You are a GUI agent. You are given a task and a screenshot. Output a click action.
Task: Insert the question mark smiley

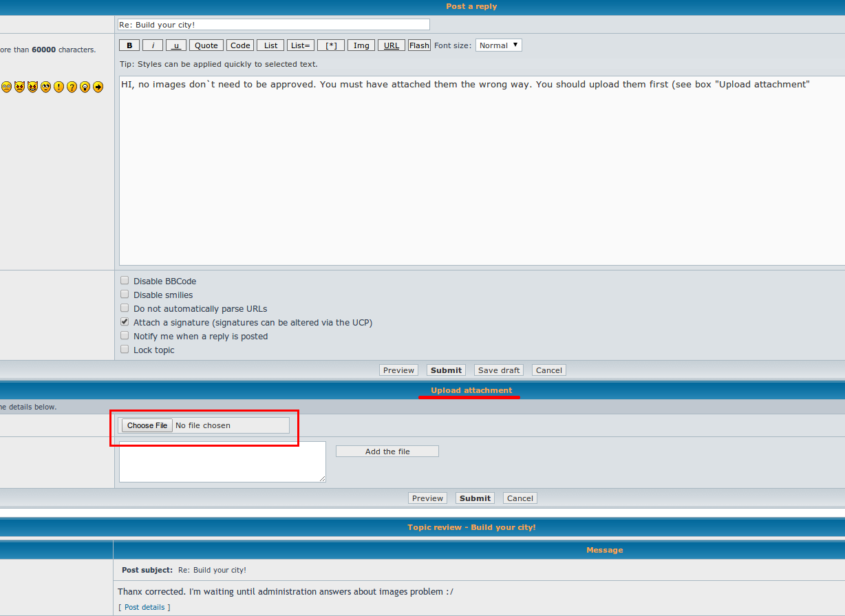pos(72,87)
